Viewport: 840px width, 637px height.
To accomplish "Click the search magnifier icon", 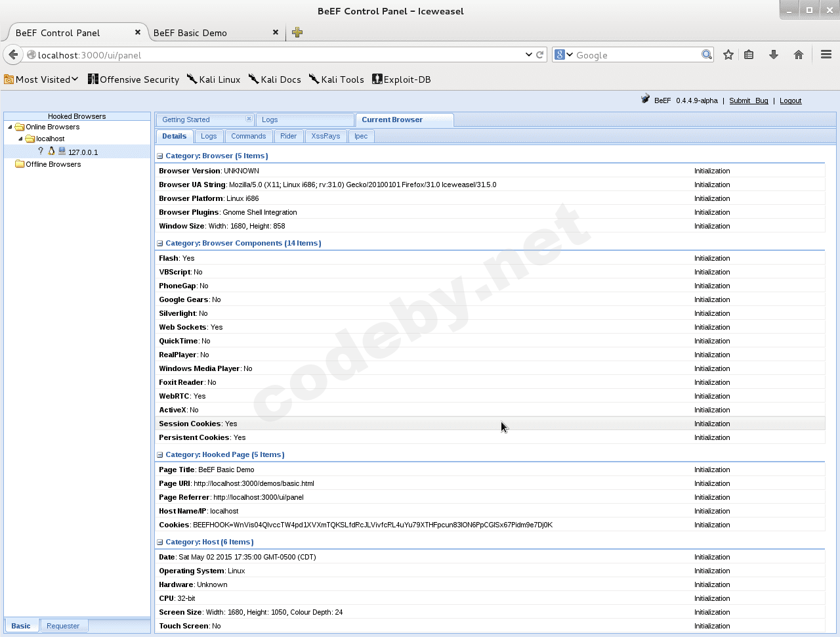I will pyautogui.click(x=707, y=55).
